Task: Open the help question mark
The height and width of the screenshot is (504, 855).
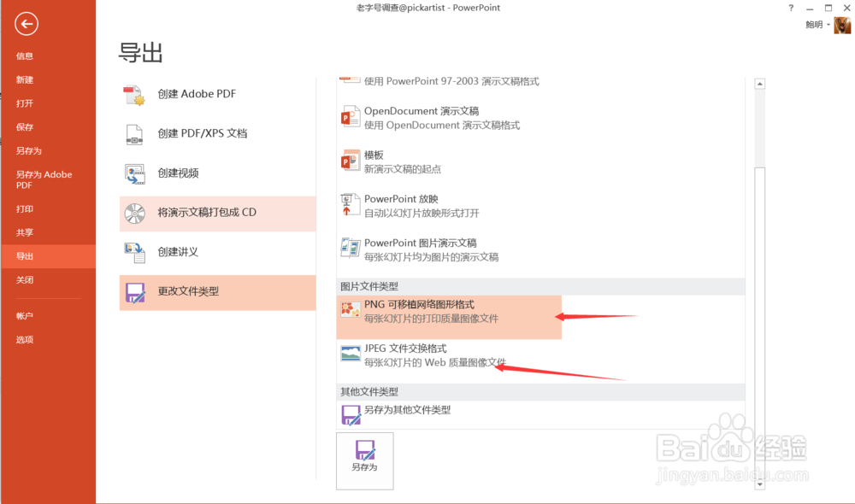Action: click(x=791, y=8)
